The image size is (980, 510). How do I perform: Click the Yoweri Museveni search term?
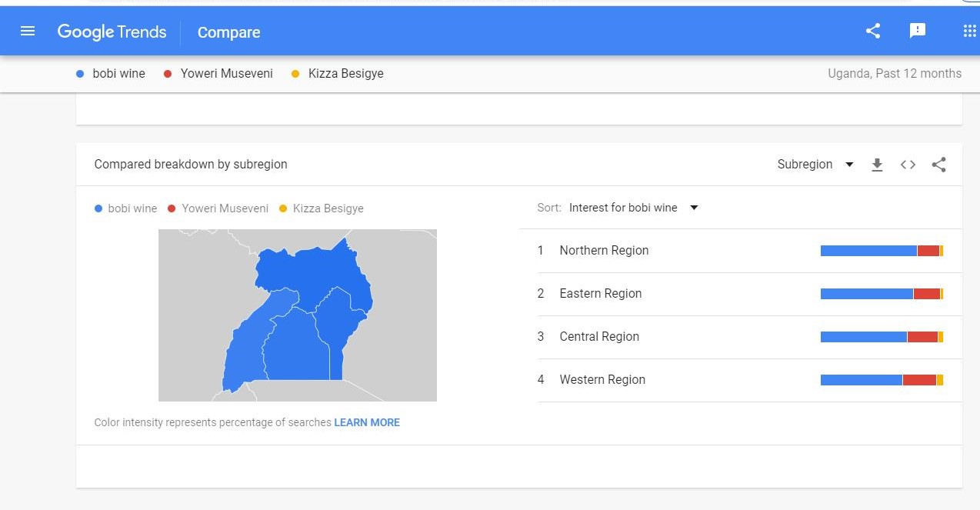[x=226, y=74]
